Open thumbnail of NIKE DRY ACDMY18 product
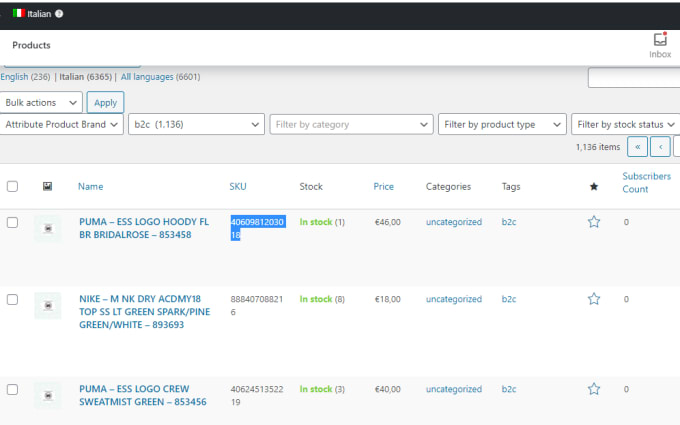Viewport: 680px width, 425px height. point(48,306)
